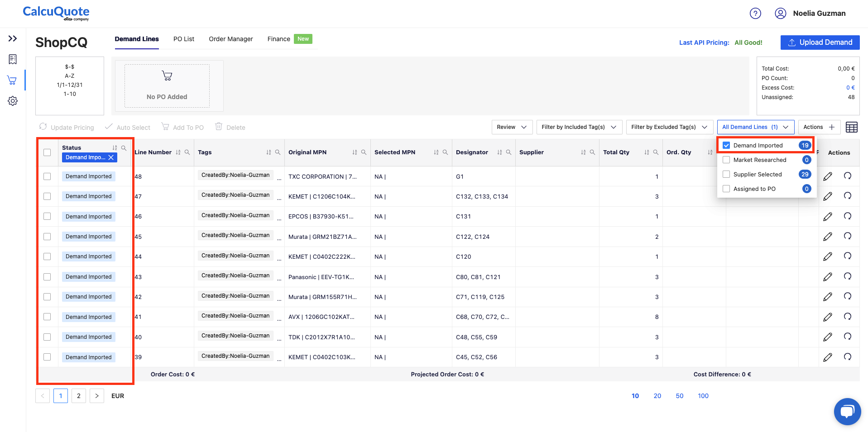Sort the Supplier column

pos(583,152)
